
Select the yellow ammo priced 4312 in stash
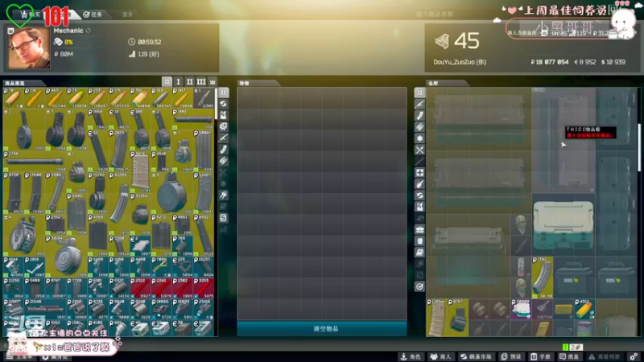click(x=584, y=309)
